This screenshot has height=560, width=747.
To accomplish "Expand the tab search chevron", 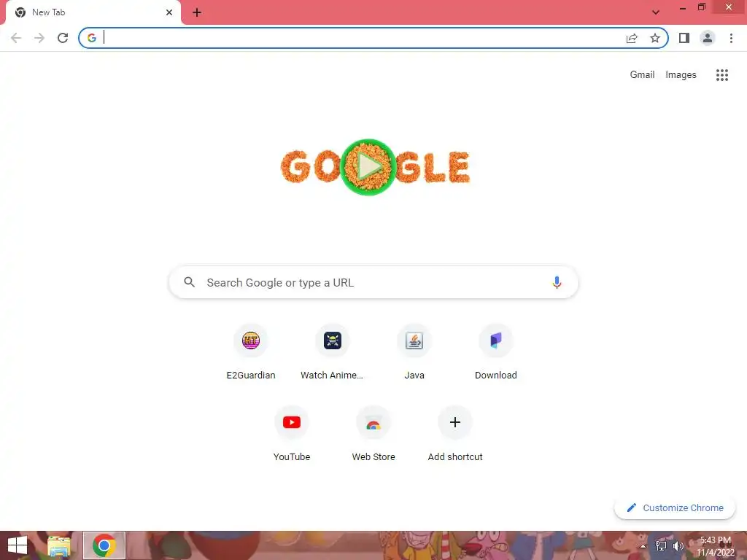I will click(656, 12).
